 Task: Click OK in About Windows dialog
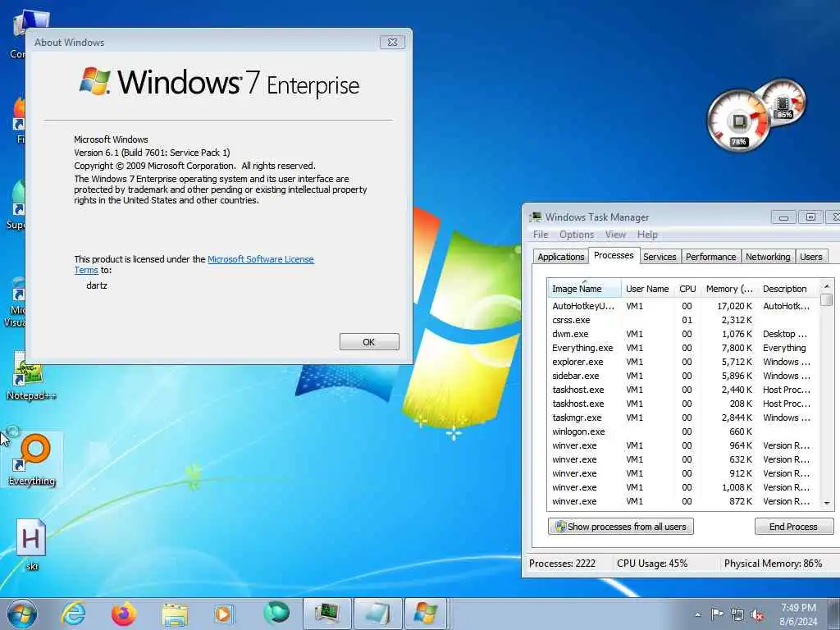tap(369, 342)
